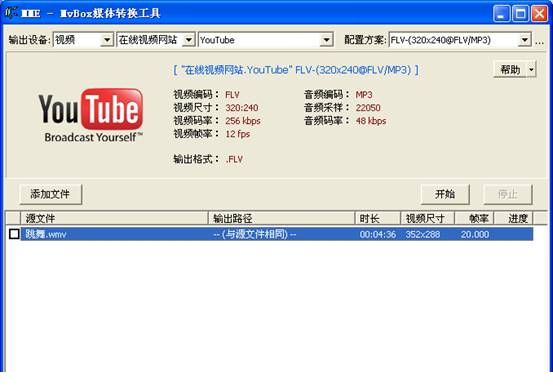Close the MvBox window
This screenshot has height=386, width=553.
pos(539,14)
